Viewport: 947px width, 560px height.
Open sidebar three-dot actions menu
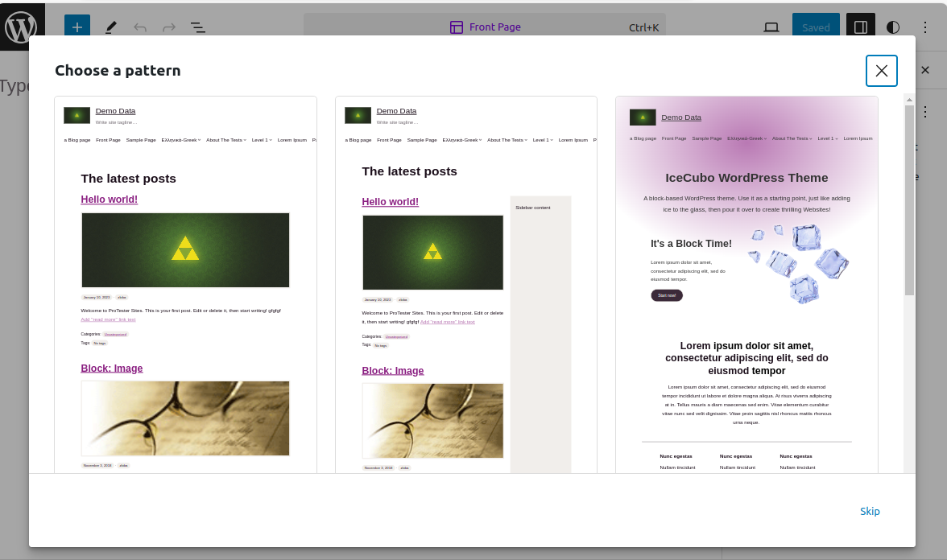tap(925, 112)
